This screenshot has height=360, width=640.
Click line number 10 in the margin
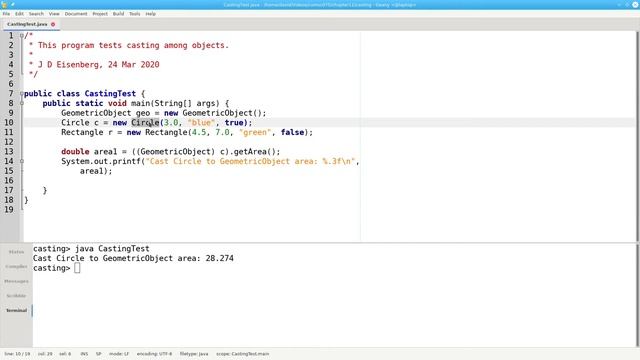point(9,122)
